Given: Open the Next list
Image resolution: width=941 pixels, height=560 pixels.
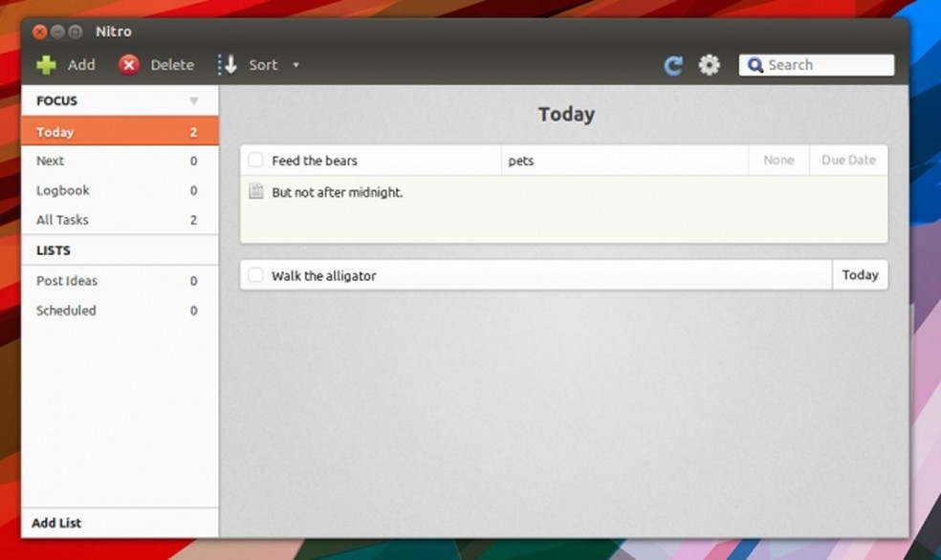Looking at the screenshot, I should [120, 161].
